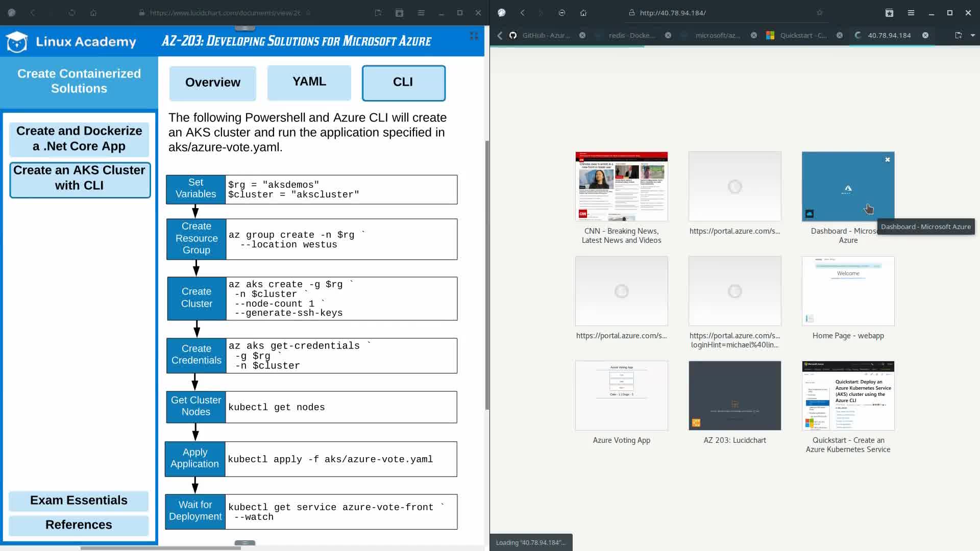Bookmark the 40.78.94.184 page with star
This screenshot has width=980, height=551.
(x=819, y=13)
